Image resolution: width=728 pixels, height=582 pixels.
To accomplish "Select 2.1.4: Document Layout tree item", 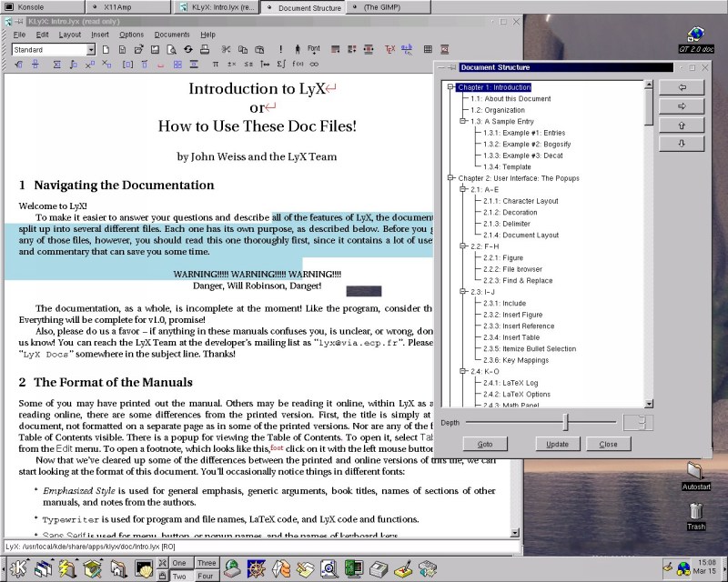I will pos(521,235).
